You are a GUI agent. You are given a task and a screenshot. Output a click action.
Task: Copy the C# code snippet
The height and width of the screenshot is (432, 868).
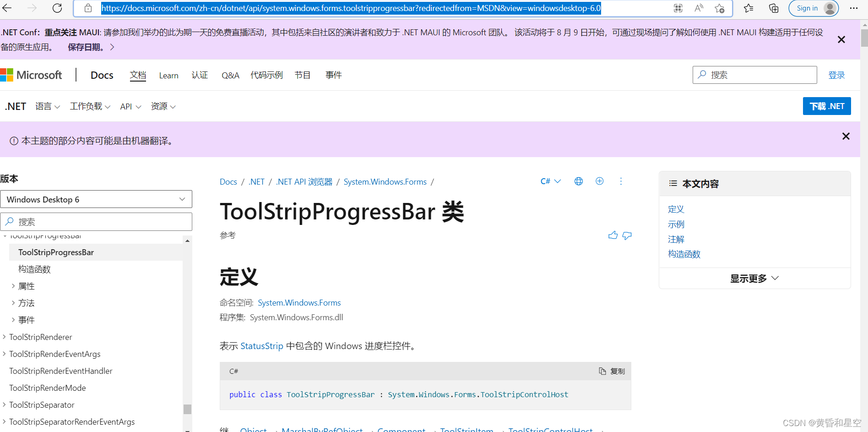point(612,371)
